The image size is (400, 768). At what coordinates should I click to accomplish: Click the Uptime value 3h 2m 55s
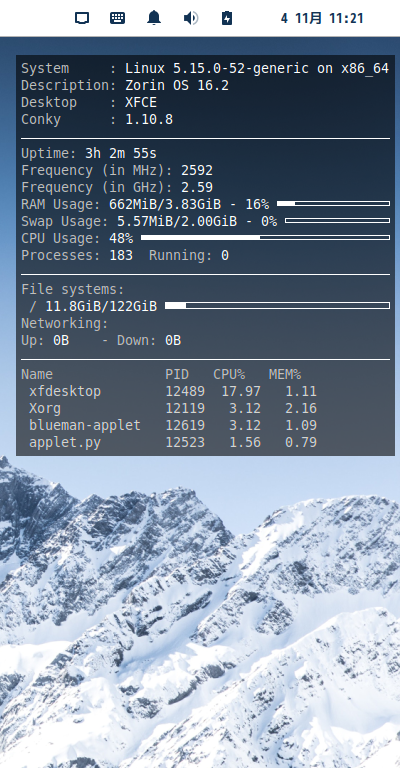pyautogui.click(x=121, y=153)
